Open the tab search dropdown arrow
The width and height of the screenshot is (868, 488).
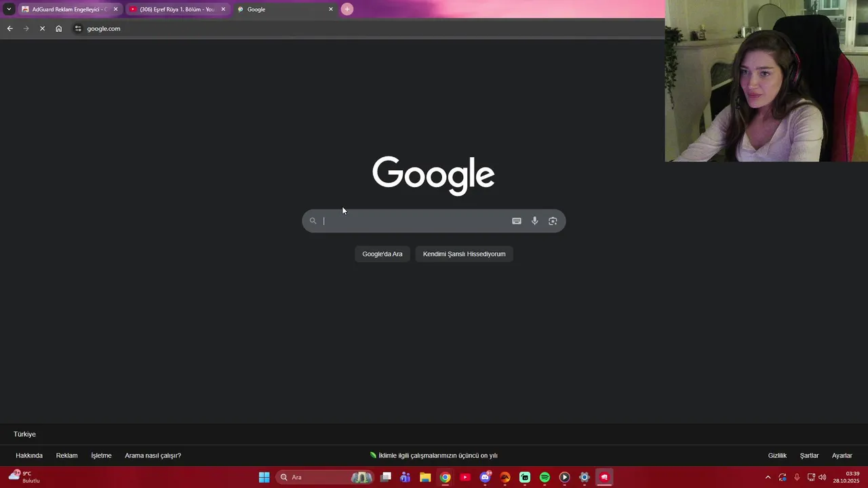coord(9,9)
